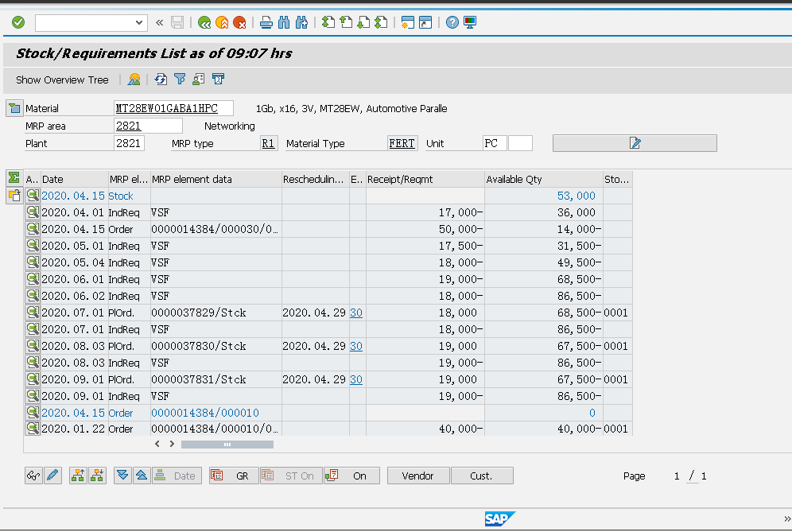Viewport: 792px width, 532px height.
Task: Click the Vendor button
Action: (x=418, y=475)
